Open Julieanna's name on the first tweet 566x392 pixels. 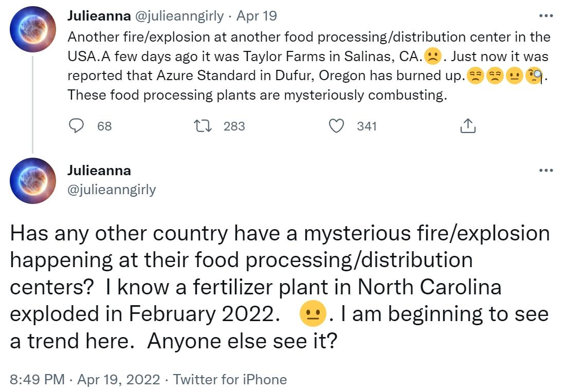coord(99,16)
